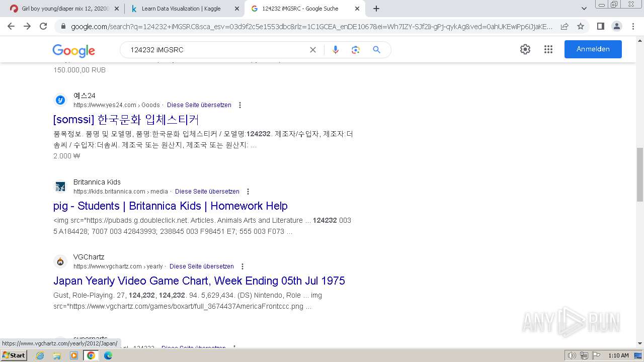Open pig - Students Britannica Kids result
644x362 pixels.
(171, 206)
